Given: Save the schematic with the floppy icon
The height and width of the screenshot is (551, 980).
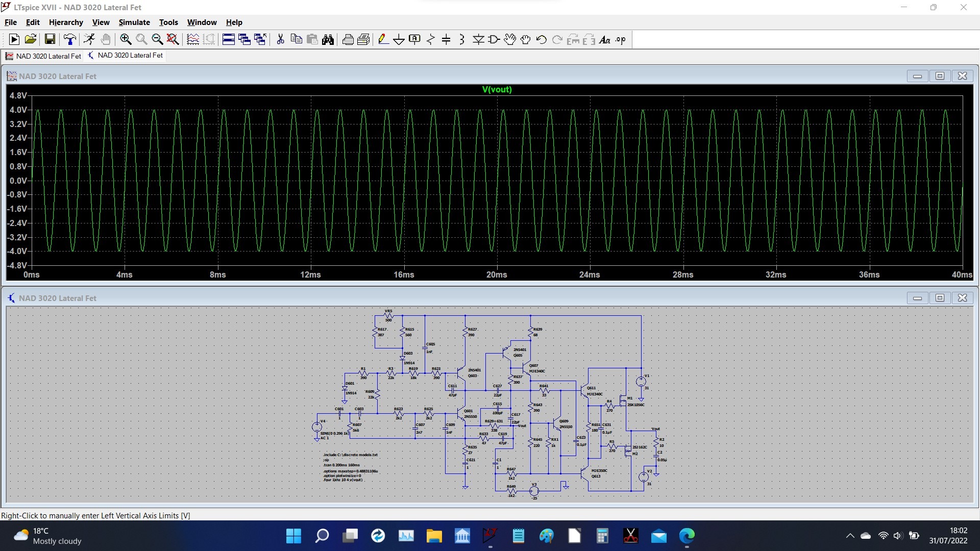Looking at the screenshot, I should [50, 39].
